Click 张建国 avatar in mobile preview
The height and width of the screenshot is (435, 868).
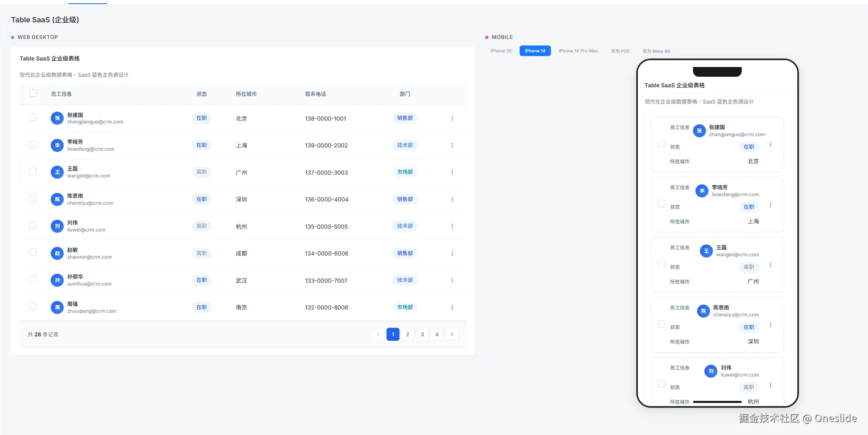(699, 131)
